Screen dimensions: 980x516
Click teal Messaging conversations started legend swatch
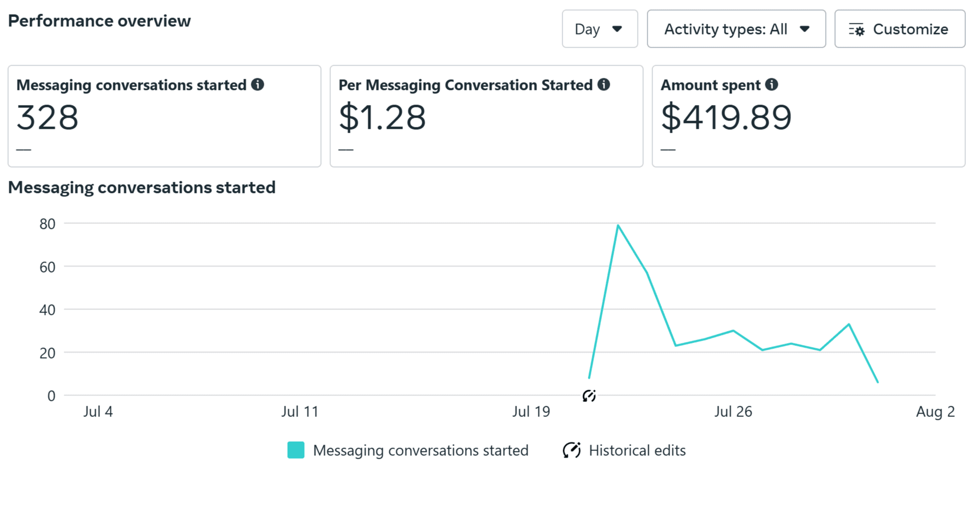pyautogui.click(x=296, y=450)
